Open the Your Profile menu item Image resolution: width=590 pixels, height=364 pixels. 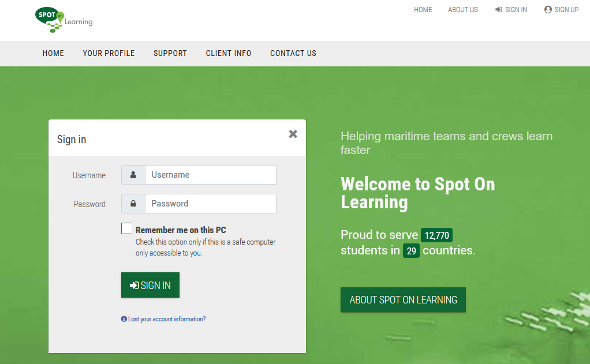109,53
